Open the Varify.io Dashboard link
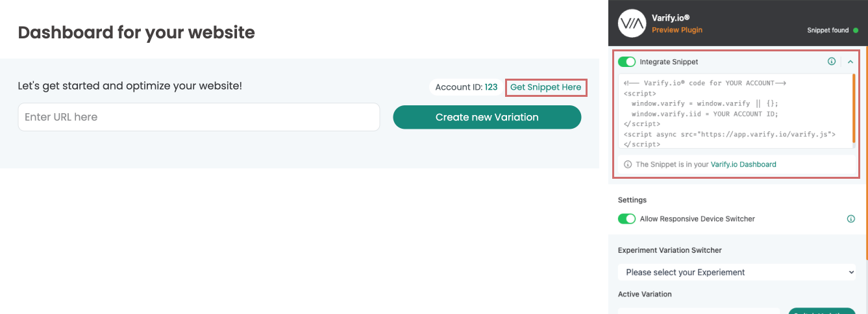Viewport: 868px width, 314px height. (743, 164)
